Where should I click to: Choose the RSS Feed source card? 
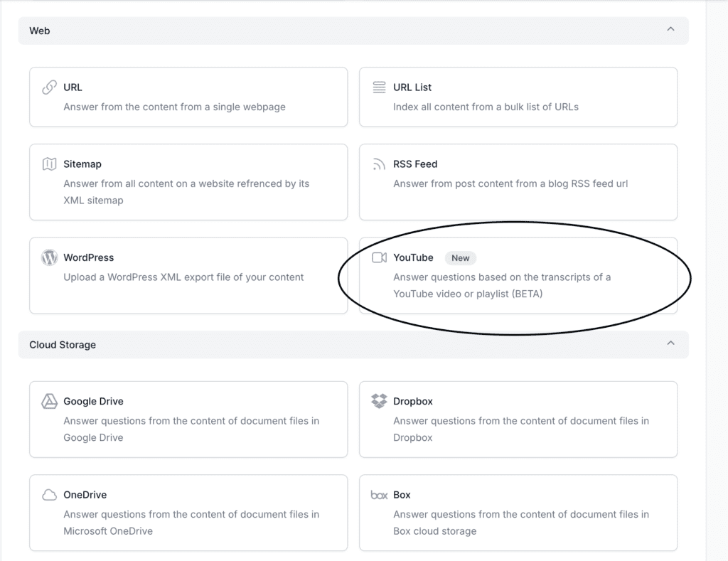point(518,182)
